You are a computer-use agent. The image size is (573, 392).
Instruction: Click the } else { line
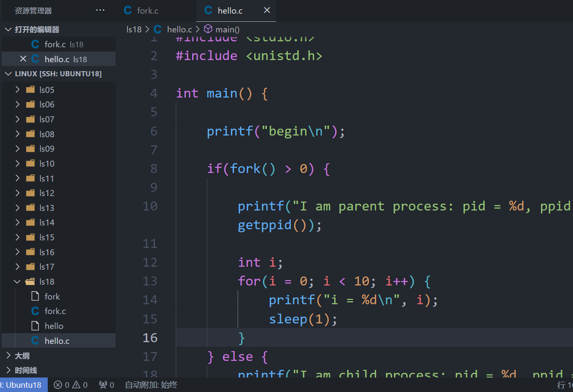pyautogui.click(x=237, y=356)
